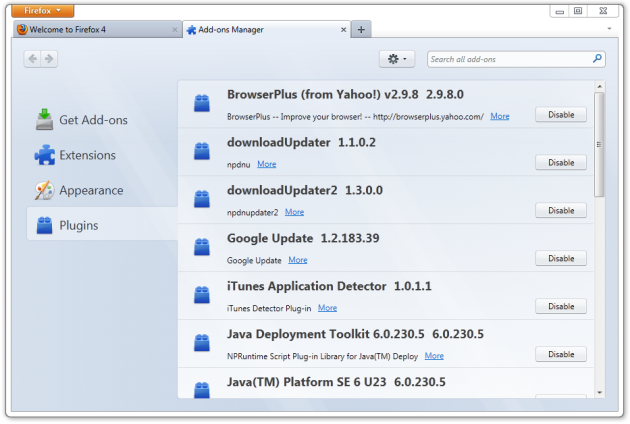Click the Google Update plugin brick icon
The width and height of the screenshot is (630, 424).
[202, 246]
